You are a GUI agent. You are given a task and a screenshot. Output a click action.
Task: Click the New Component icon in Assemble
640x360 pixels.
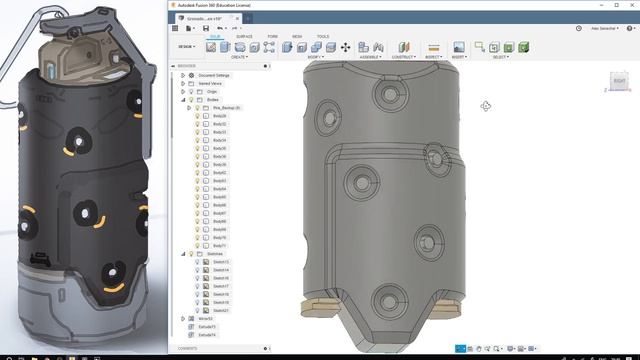pos(363,47)
